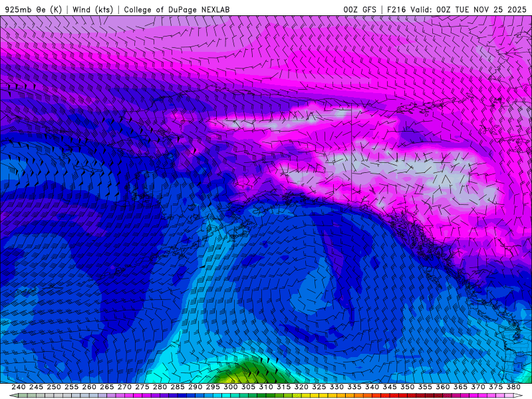Click the "Wind (kts)" header label

coord(92,9)
